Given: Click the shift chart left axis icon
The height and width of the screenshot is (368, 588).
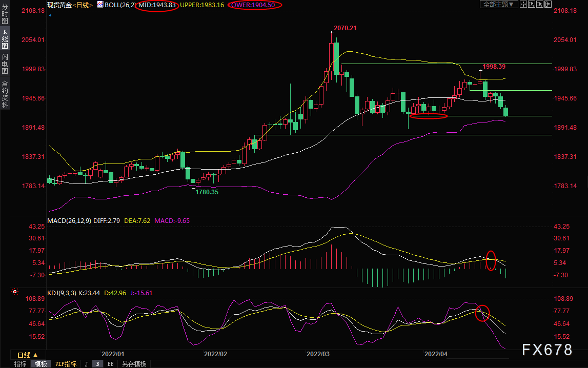Looking at the screenshot, I should [x=532, y=4].
